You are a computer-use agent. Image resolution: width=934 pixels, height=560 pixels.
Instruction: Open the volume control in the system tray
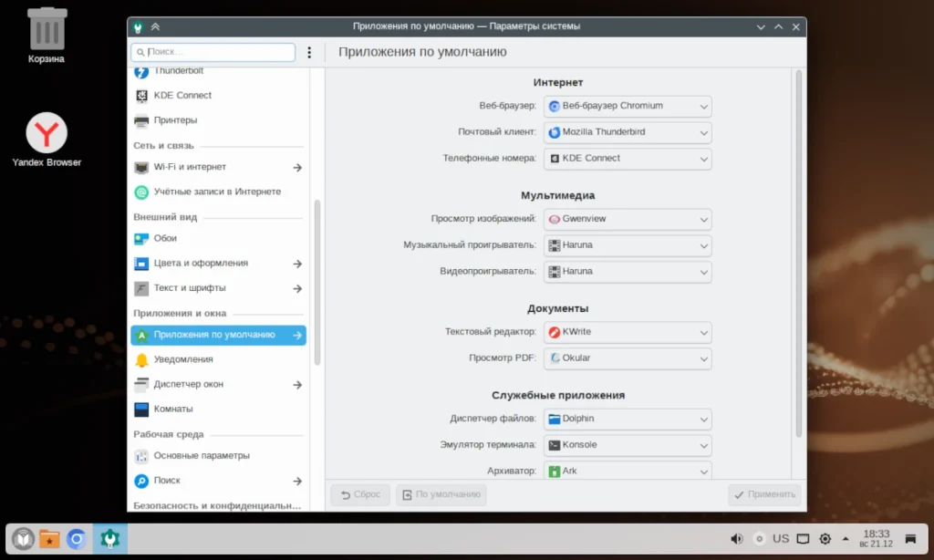(x=737, y=538)
